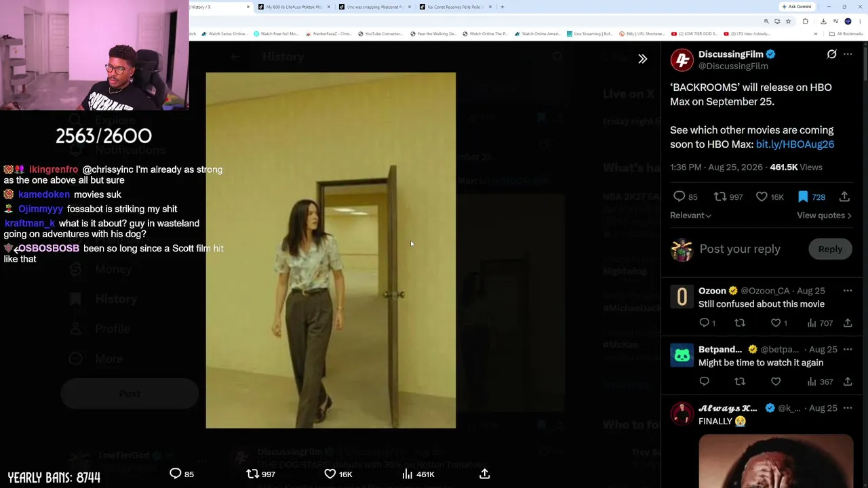The image size is (868, 488).
Task: Switch to the History / X browser tab
Action: click(218, 7)
